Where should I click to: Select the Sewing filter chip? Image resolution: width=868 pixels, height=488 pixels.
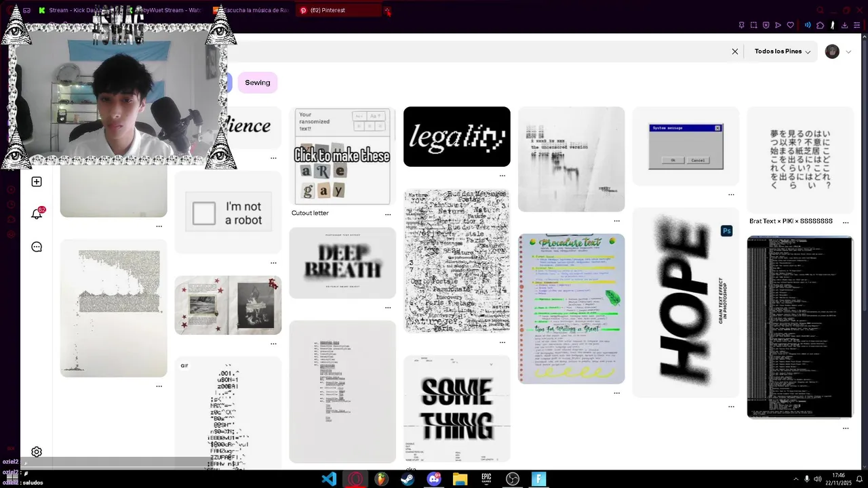(x=258, y=83)
